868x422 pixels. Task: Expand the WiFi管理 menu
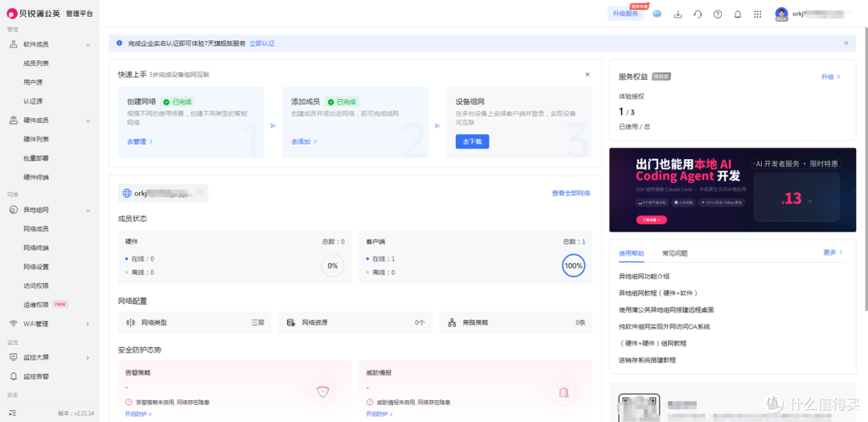(88, 323)
